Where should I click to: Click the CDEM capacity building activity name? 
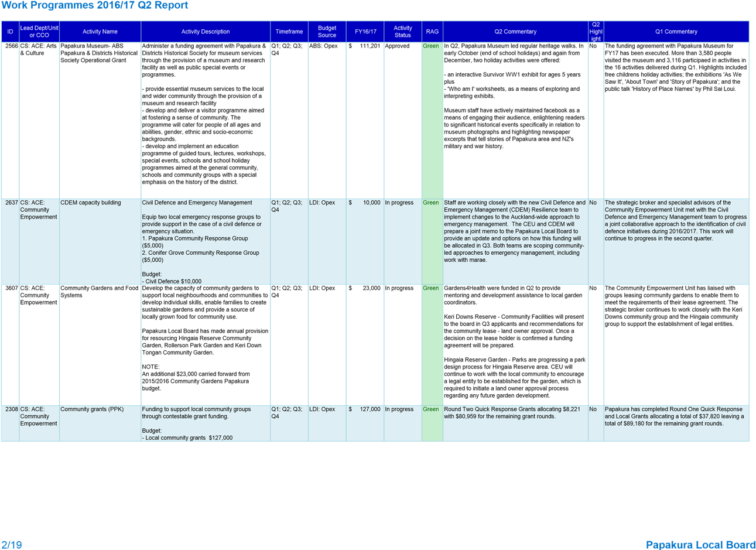[x=91, y=203]
